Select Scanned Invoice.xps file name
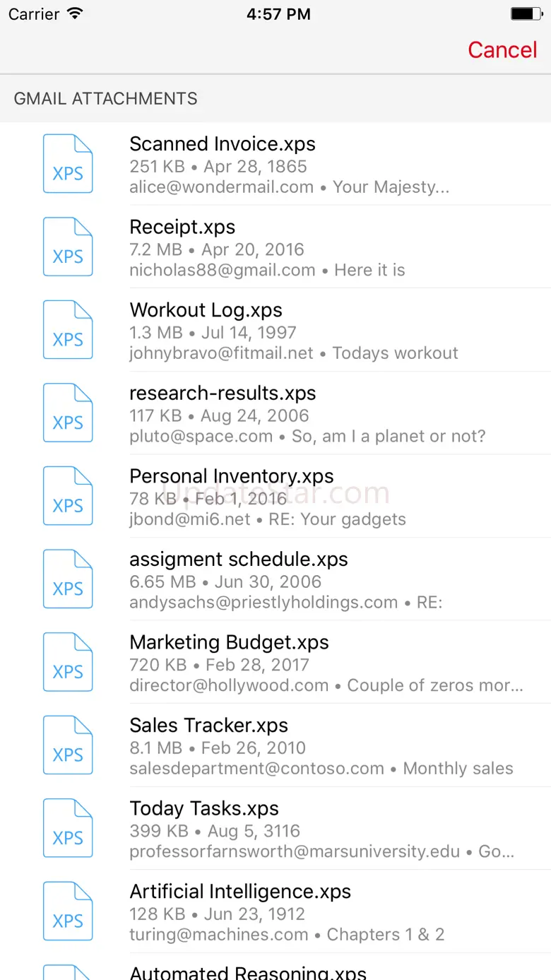 223,143
